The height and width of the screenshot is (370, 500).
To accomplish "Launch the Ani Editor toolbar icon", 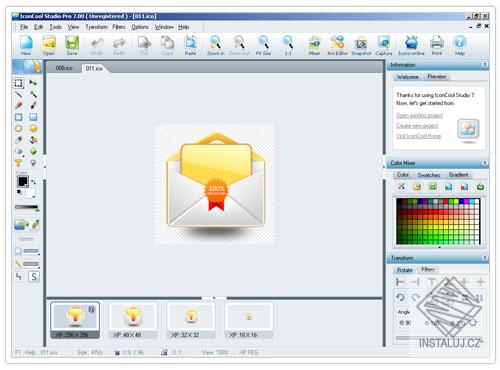I will coord(337,46).
